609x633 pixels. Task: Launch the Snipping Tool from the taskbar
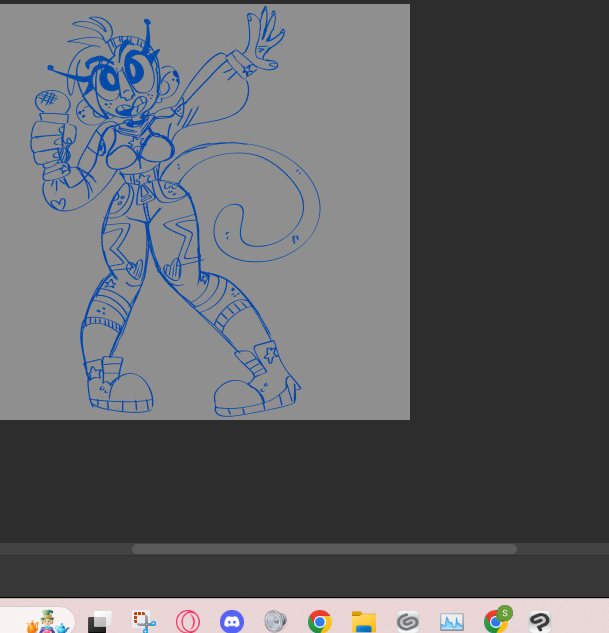pos(144,622)
